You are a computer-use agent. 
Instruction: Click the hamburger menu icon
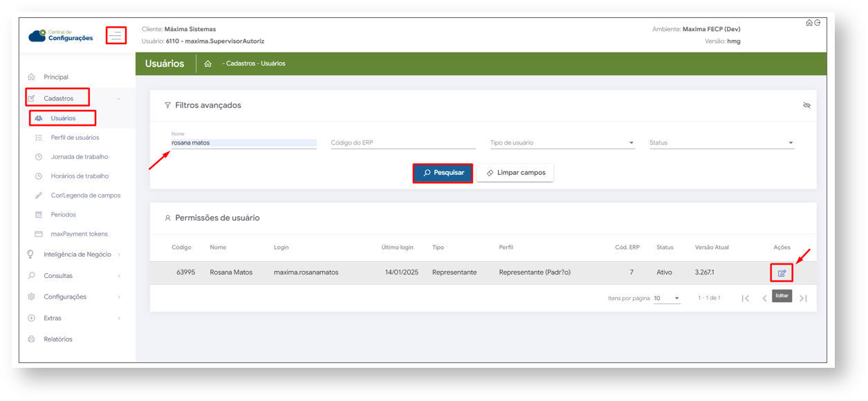[116, 35]
